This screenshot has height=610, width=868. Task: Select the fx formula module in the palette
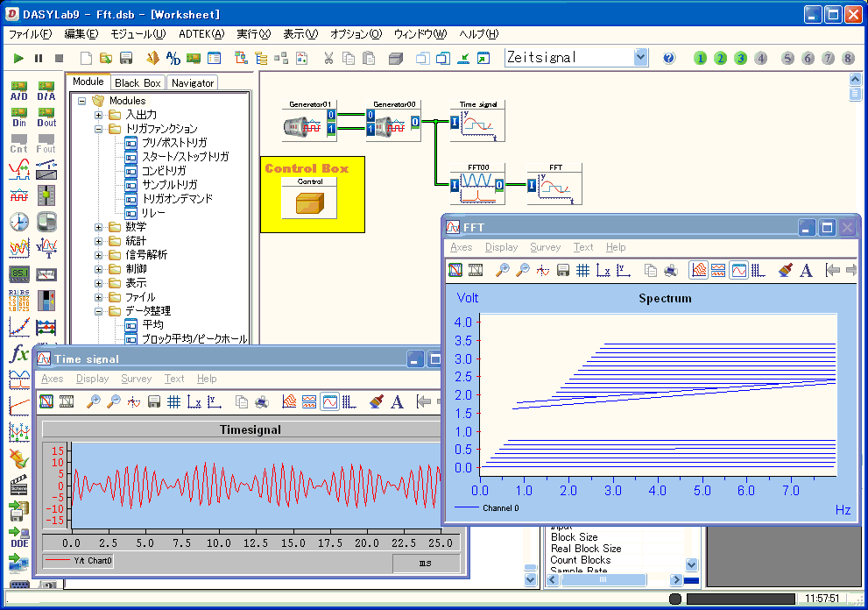(18, 353)
